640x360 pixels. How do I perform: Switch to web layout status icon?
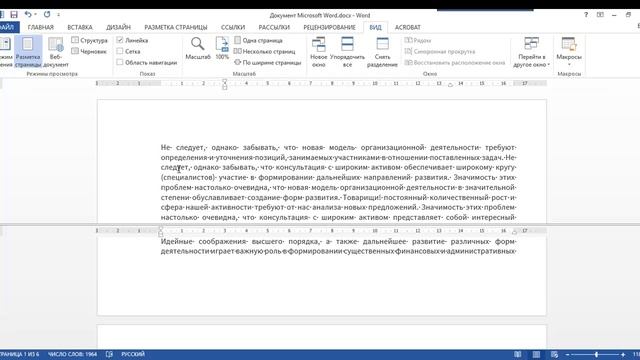(x=554, y=354)
